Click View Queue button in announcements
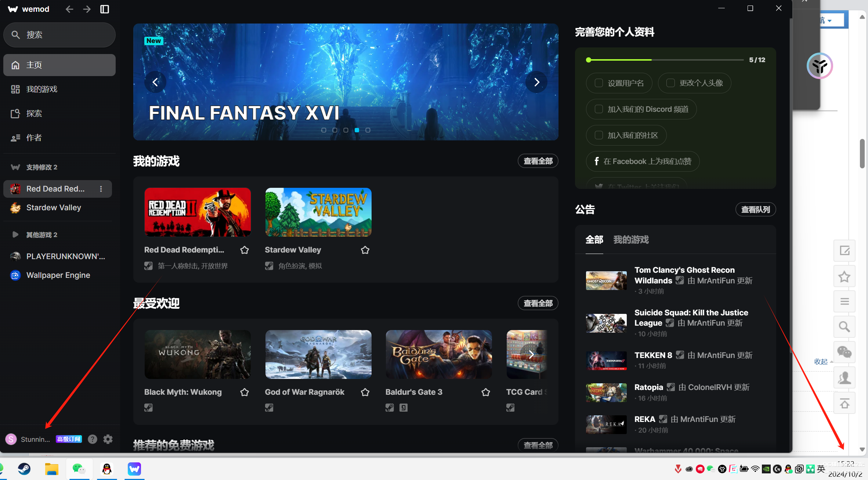 (755, 209)
